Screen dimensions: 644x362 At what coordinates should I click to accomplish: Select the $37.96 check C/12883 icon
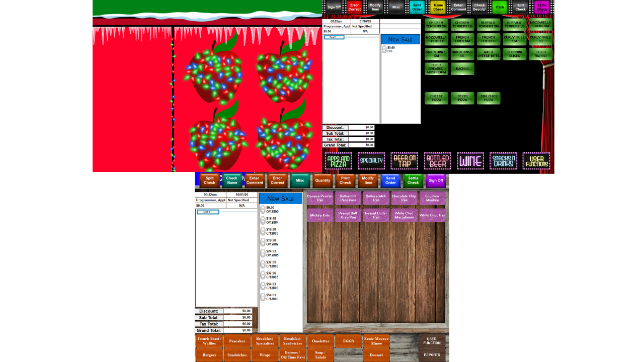263,275
